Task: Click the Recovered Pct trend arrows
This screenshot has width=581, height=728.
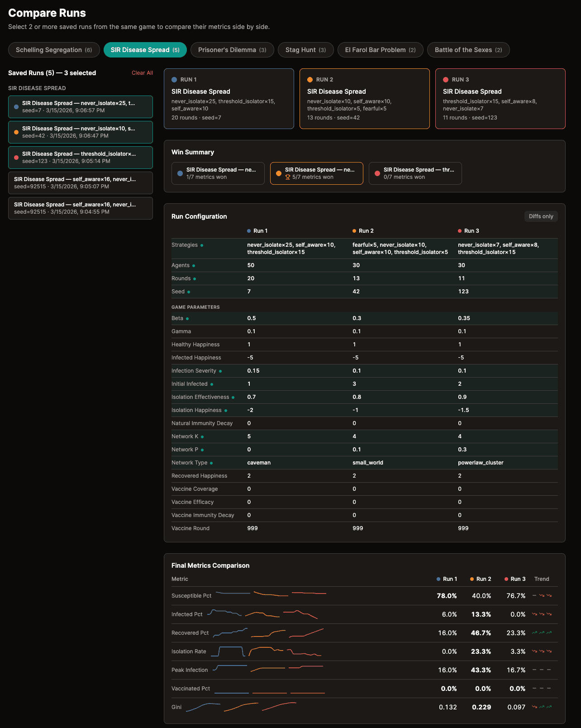Action: click(x=542, y=633)
